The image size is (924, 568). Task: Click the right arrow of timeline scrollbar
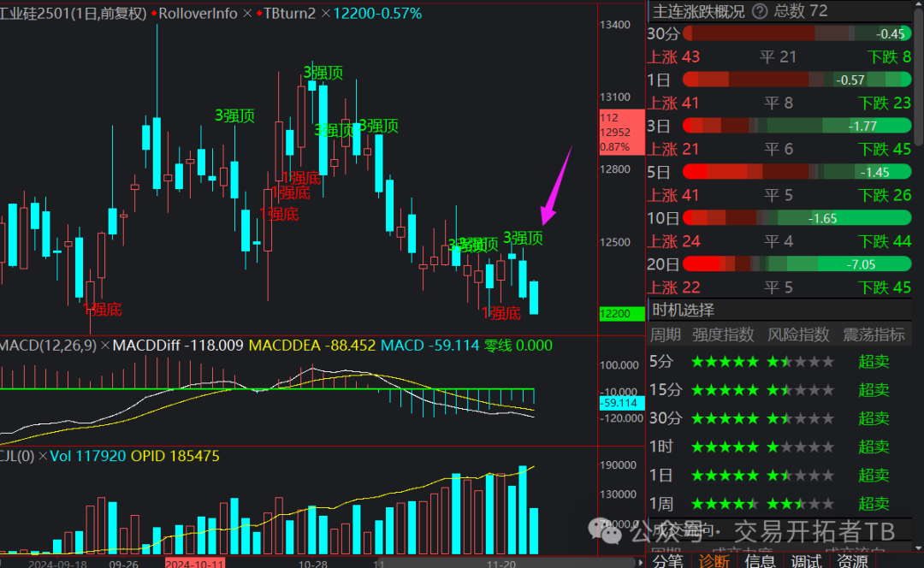click(x=639, y=563)
